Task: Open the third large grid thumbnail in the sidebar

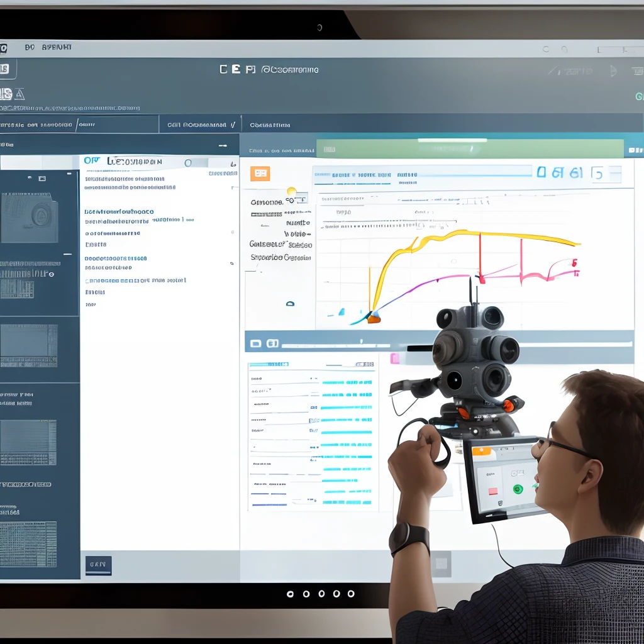Action: tap(28, 442)
